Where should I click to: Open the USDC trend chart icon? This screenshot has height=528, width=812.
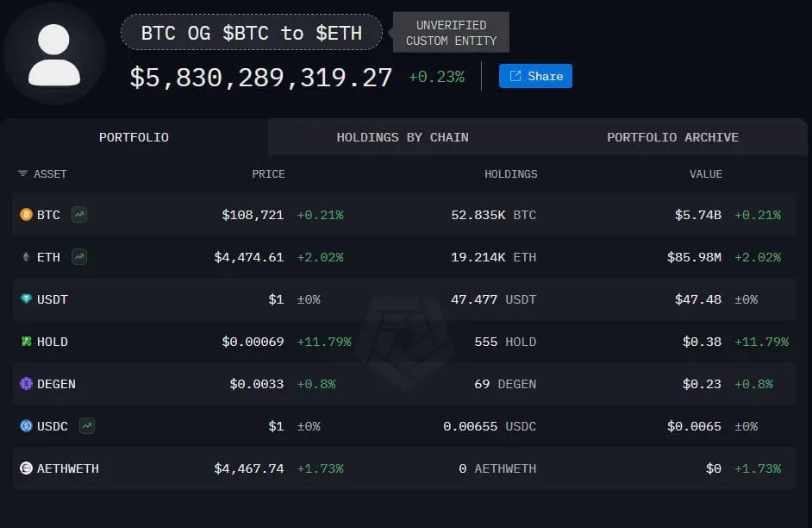pos(87,426)
